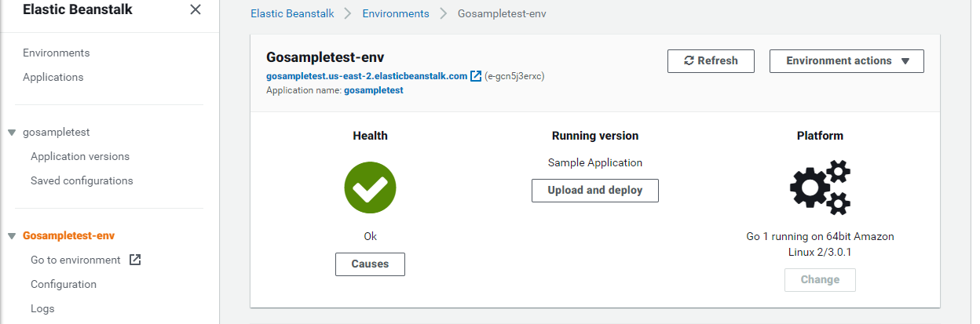
Task: Open the Logs page
Action: [42, 308]
